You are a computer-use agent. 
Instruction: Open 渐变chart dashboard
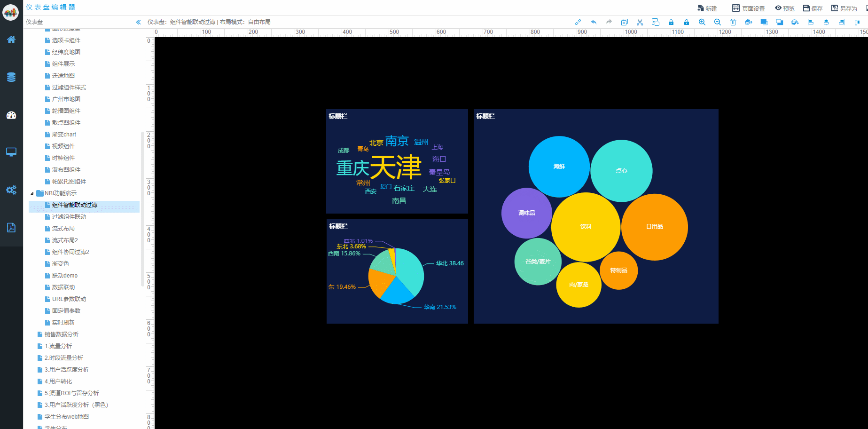pyautogui.click(x=64, y=135)
